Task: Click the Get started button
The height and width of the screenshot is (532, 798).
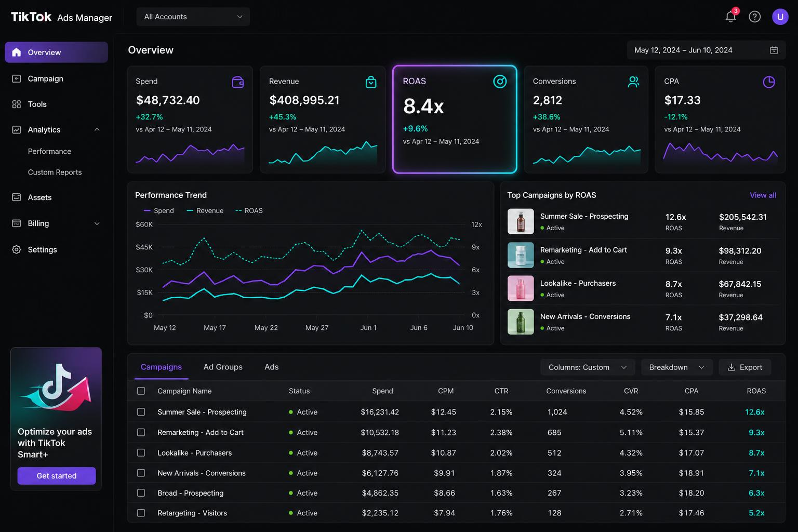Action: pos(57,476)
